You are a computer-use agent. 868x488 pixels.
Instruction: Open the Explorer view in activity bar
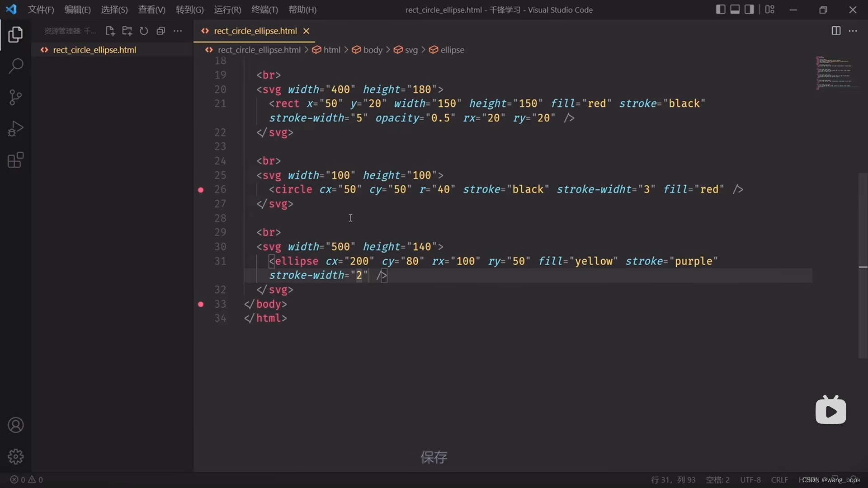(x=15, y=35)
